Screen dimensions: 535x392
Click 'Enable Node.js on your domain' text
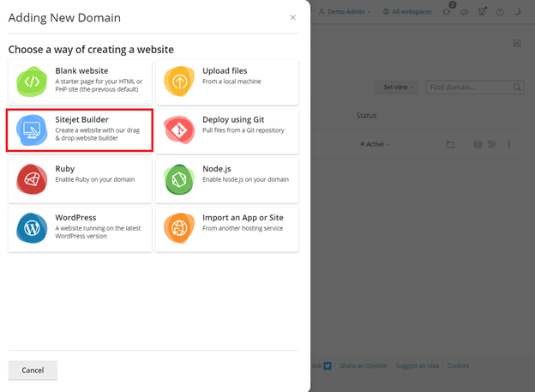(246, 179)
